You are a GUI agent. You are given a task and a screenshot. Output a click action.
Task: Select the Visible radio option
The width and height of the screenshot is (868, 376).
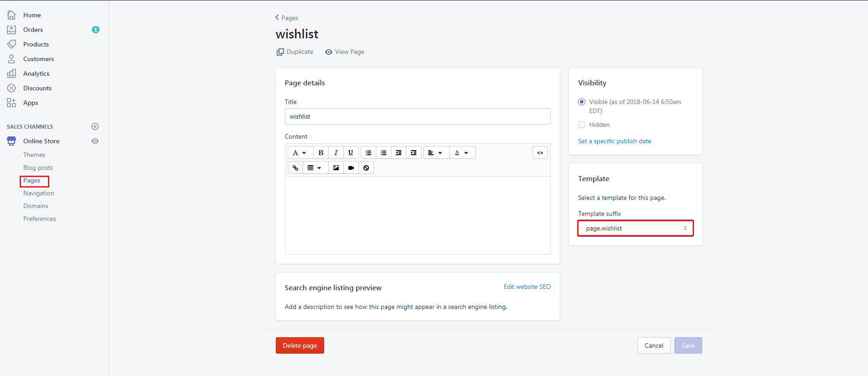[582, 102]
